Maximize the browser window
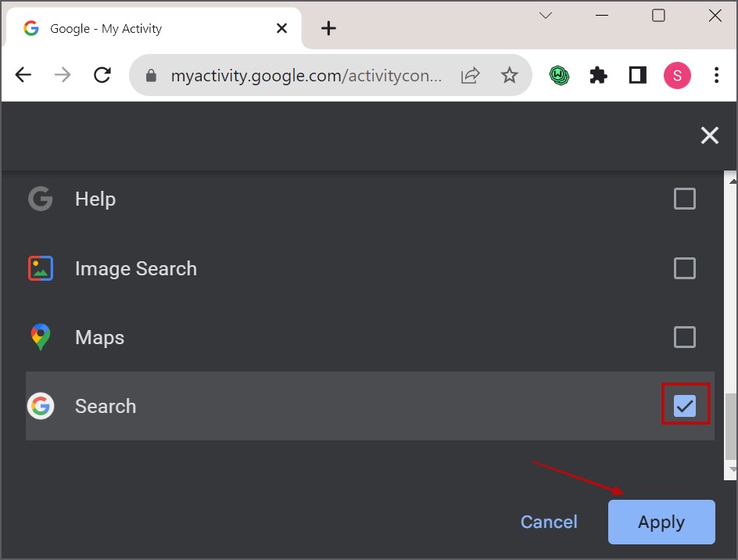This screenshot has width=738, height=560. [x=658, y=16]
